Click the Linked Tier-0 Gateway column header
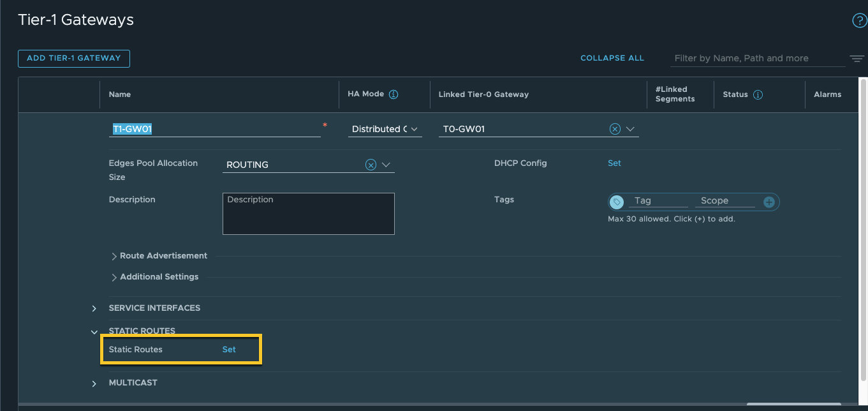Viewport: 868px width, 411px height. coord(483,94)
